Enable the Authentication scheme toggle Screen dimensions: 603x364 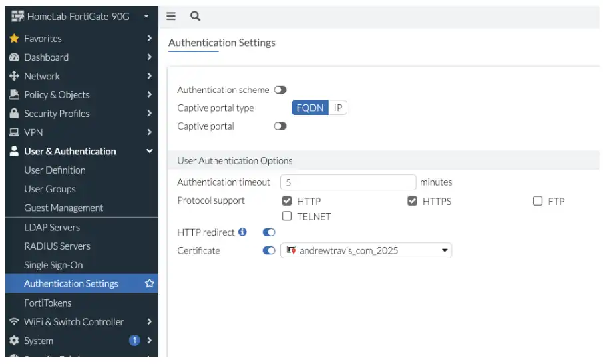tap(280, 90)
